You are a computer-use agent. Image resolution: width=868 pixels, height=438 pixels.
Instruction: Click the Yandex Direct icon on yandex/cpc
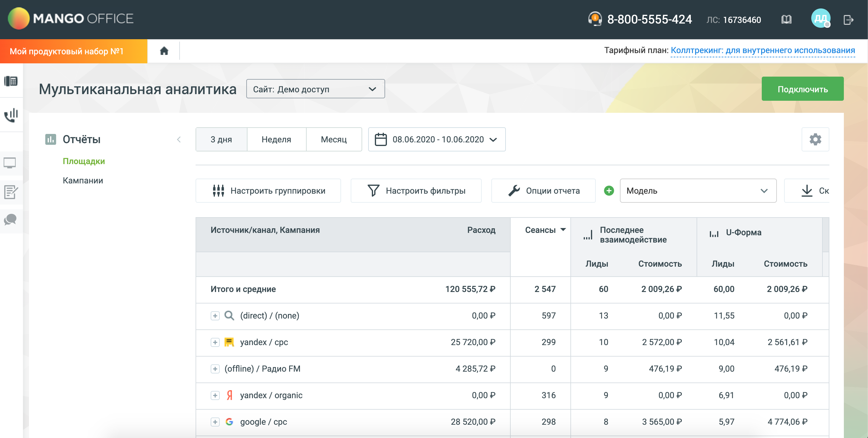[x=229, y=342]
